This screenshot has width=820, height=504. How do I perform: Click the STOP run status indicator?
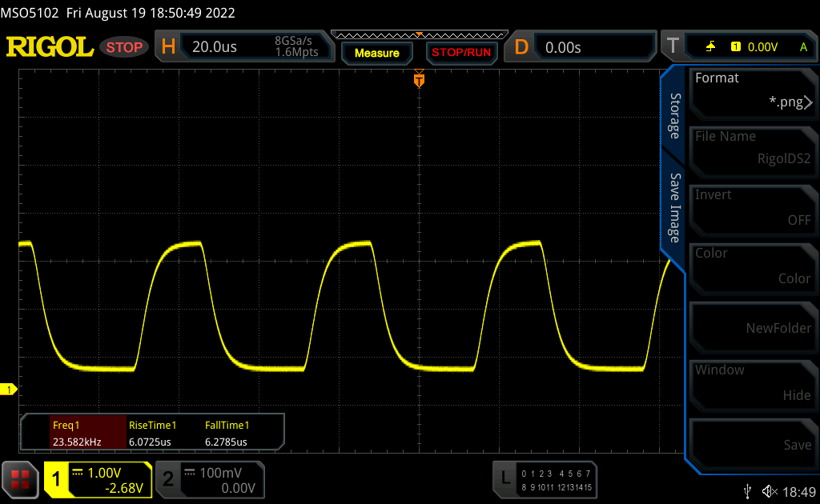124,47
